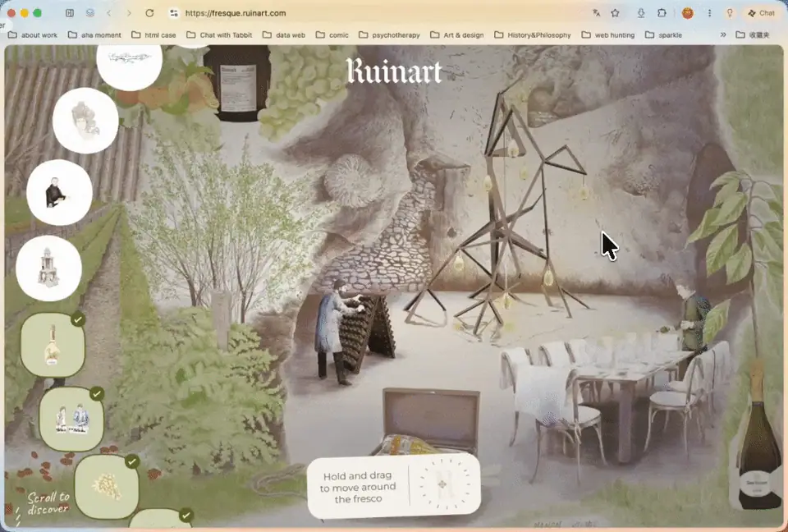The height and width of the screenshot is (532, 788).
Task: Open the tab stack layers icon
Action: 90,13
